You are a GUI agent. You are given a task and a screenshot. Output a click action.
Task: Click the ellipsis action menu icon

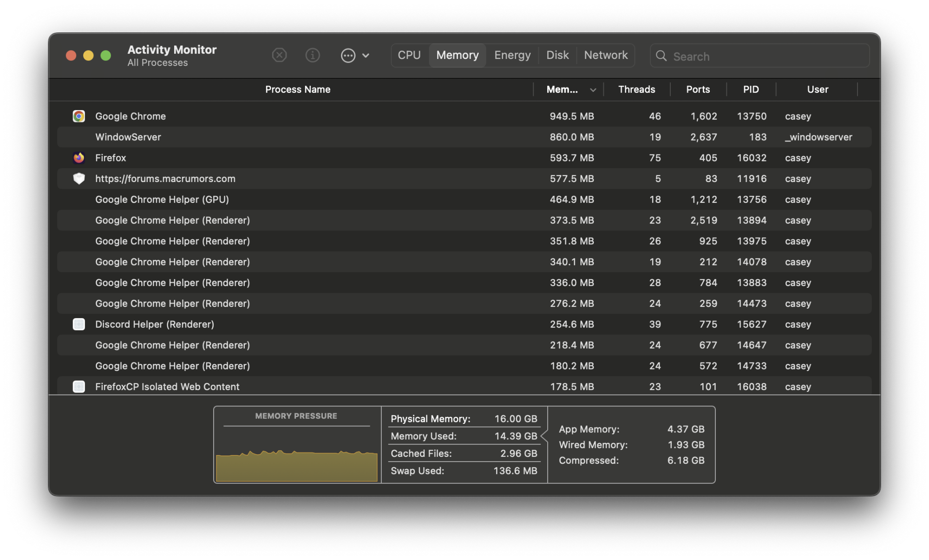click(x=348, y=56)
